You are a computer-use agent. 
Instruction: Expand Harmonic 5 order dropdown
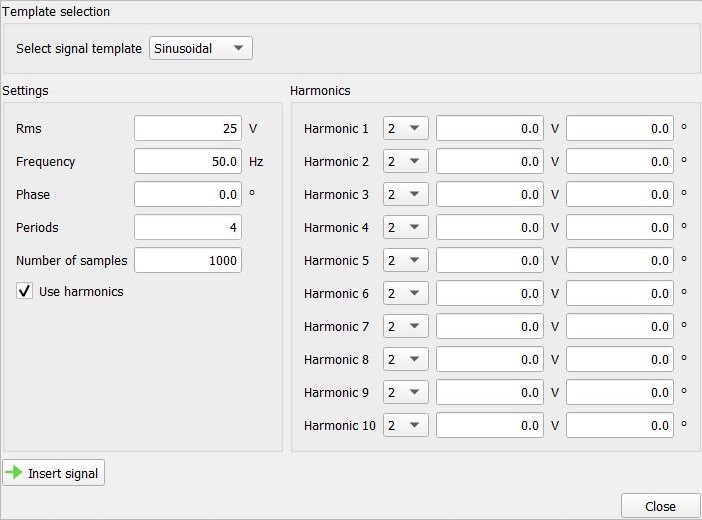(405, 260)
